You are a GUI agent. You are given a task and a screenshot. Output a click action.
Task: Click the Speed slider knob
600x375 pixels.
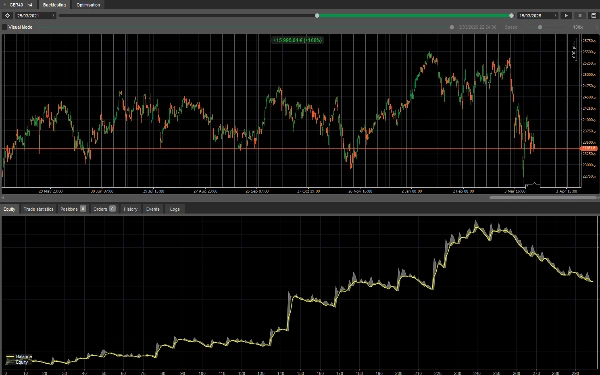point(540,27)
